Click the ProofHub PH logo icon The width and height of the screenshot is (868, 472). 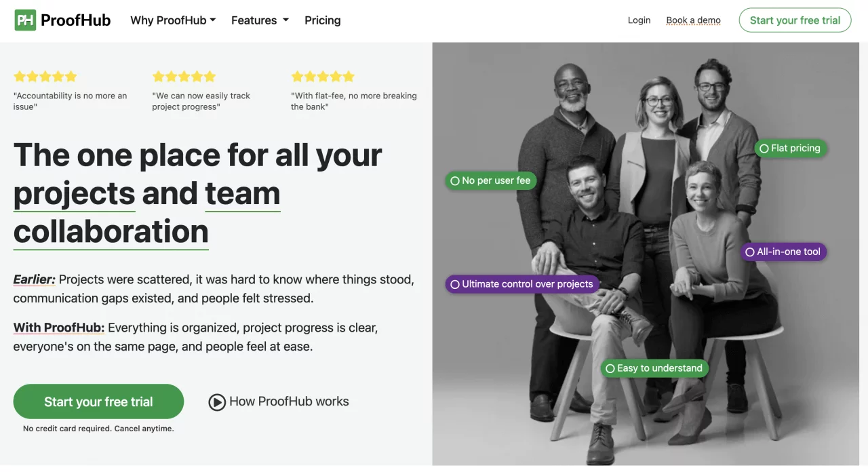(25, 20)
